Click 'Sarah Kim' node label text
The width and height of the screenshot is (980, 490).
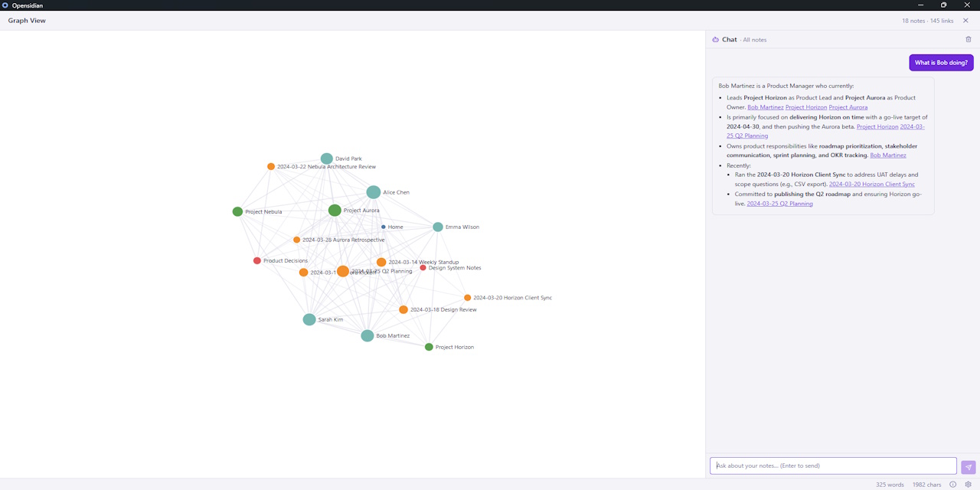point(331,320)
